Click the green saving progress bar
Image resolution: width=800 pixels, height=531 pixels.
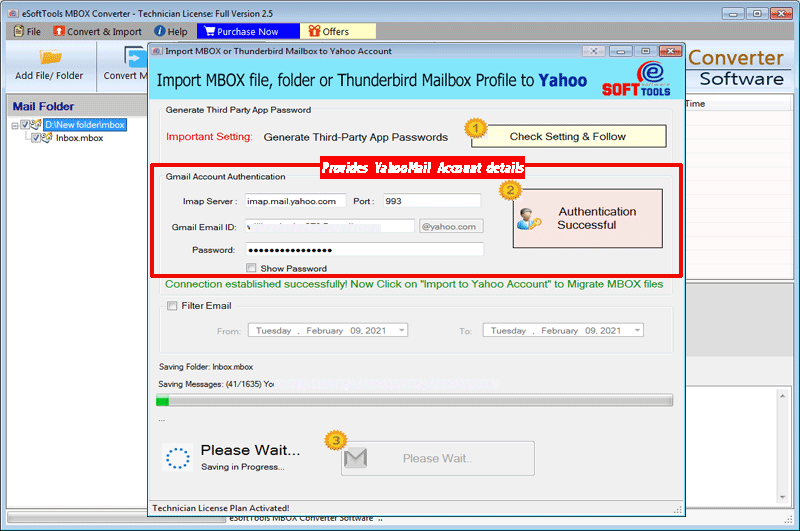pyautogui.click(x=414, y=401)
